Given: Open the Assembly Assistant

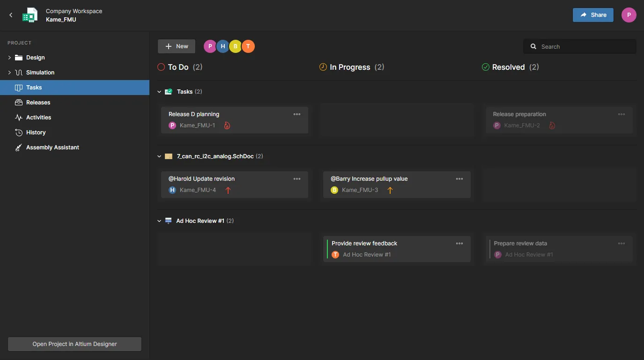Looking at the screenshot, I should point(52,147).
